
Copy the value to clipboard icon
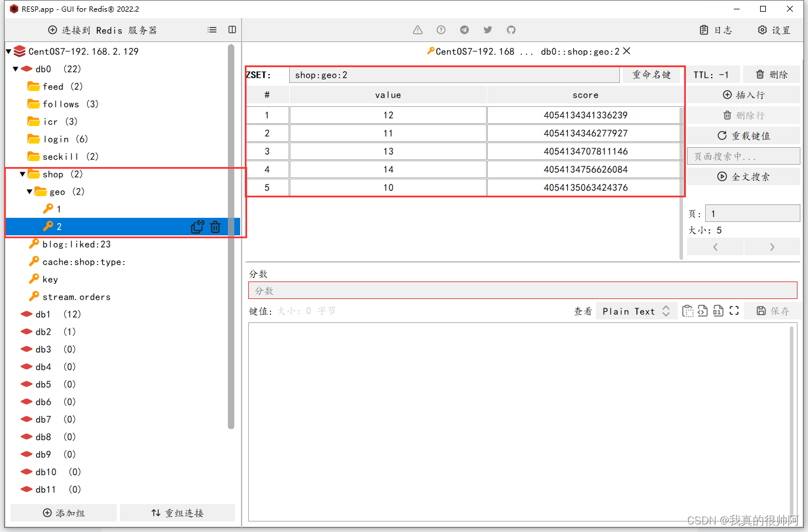point(688,311)
